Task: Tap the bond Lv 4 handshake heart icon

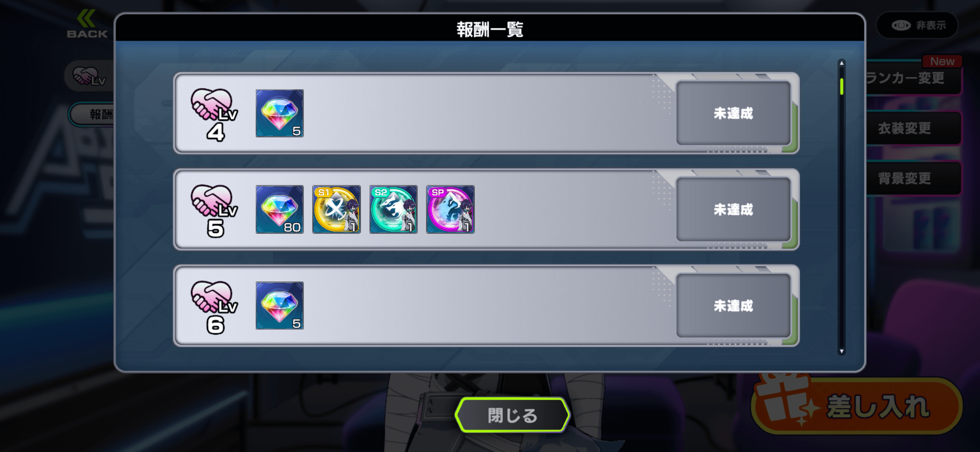Action: tap(215, 115)
